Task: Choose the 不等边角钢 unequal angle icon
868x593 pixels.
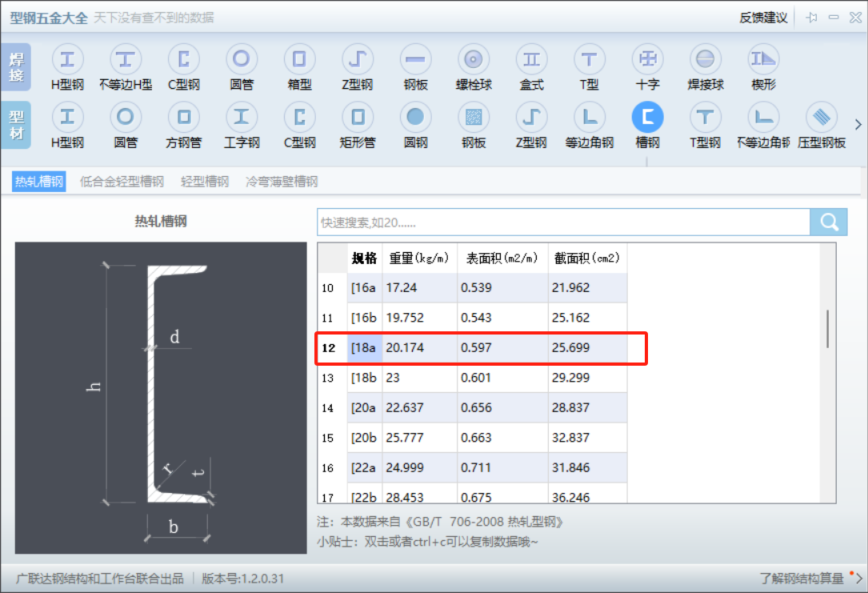Action: click(x=763, y=117)
